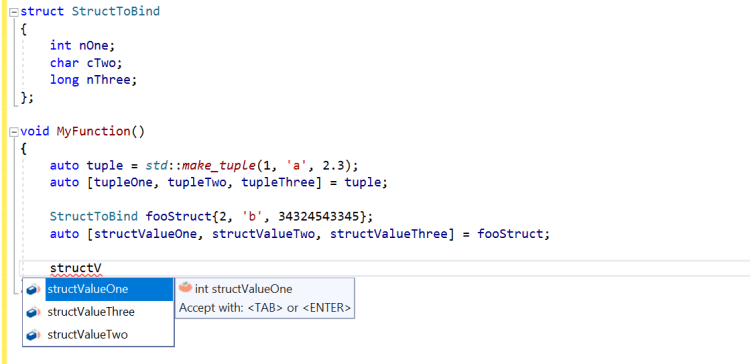Viewport: 750px width, 364px height.
Task: Click the variable icon beside structValueOne
Action: point(33,289)
